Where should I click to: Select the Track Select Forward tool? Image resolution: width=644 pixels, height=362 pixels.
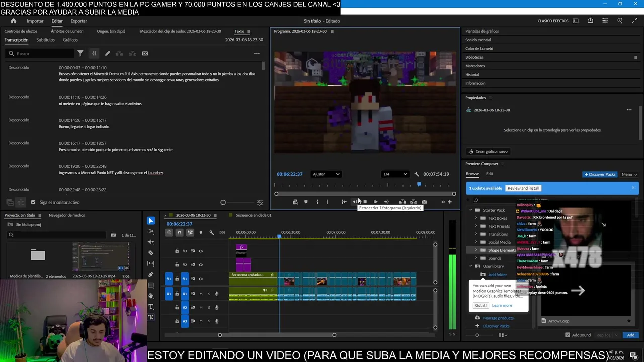[x=151, y=231]
